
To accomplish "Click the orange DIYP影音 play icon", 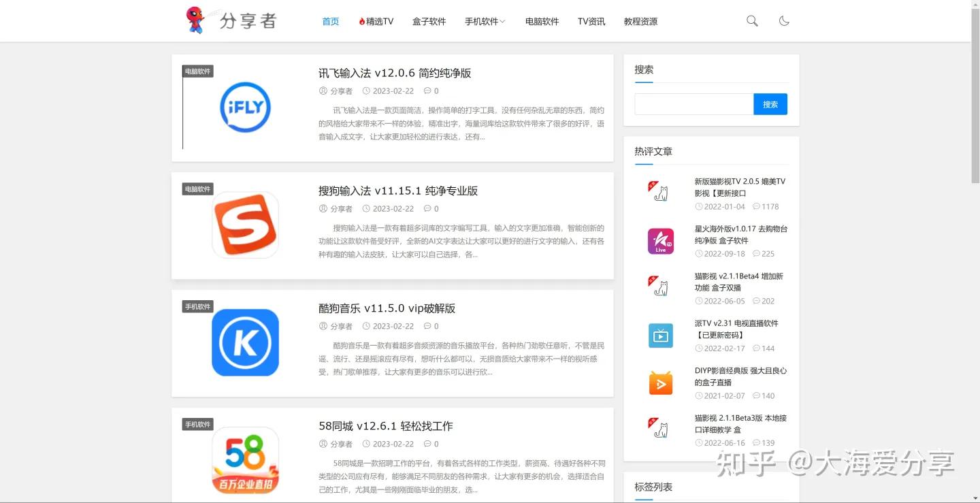I will pyautogui.click(x=659, y=383).
